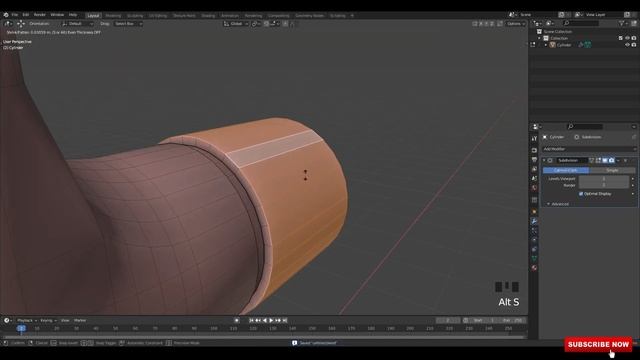Disable Cylinder in renders camera icon
This screenshot has height=360, width=640.
(634, 45)
